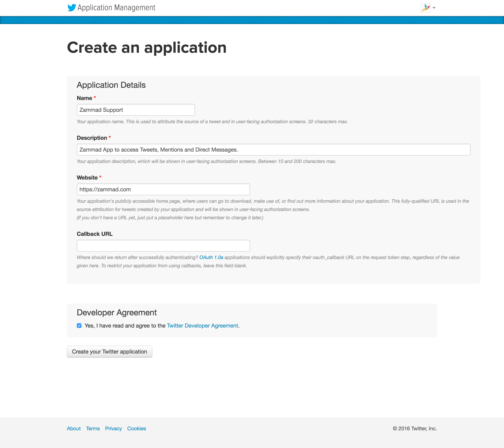Select the Website URL field
Image resolution: width=504 pixels, height=448 pixels.
click(163, 189)
